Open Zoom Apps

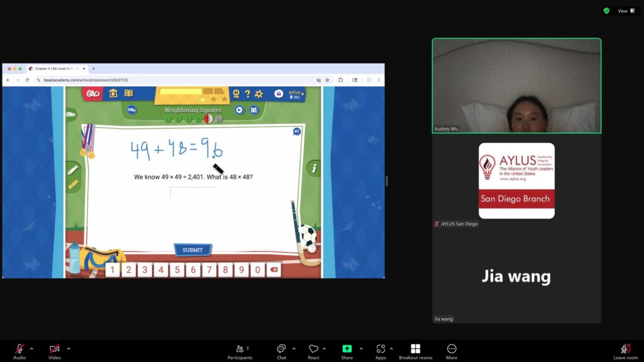380,351
